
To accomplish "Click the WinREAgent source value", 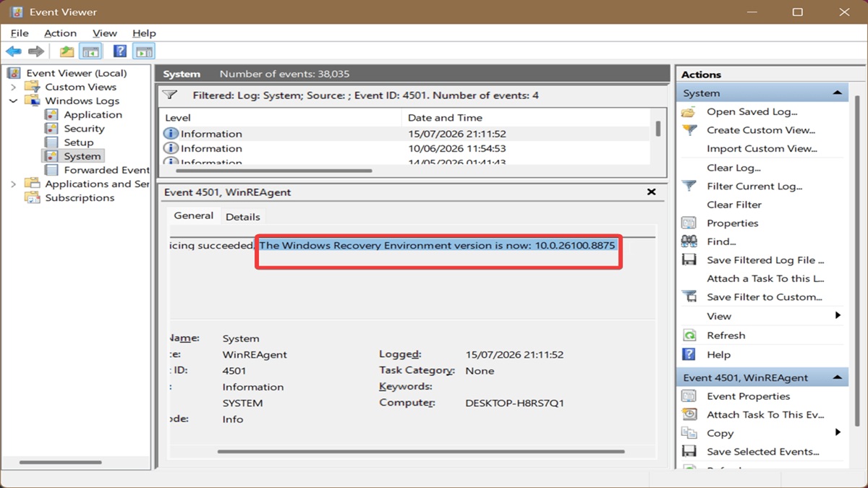I will (255, 355).
